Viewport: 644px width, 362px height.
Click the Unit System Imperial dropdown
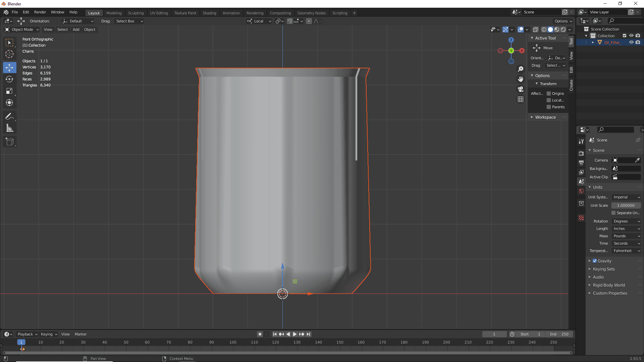coord(626,197)
